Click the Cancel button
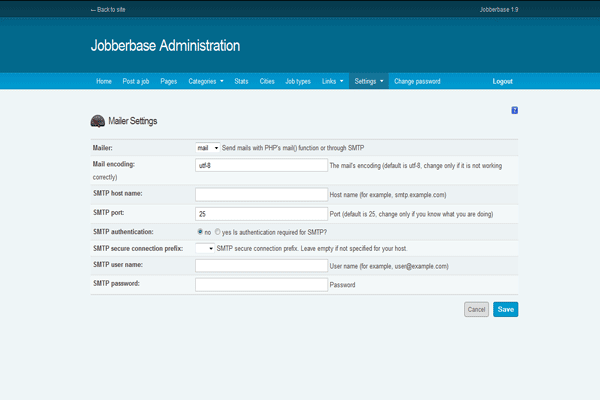The image size is (600, 400). pyautogui.click(x=476, y=309)
